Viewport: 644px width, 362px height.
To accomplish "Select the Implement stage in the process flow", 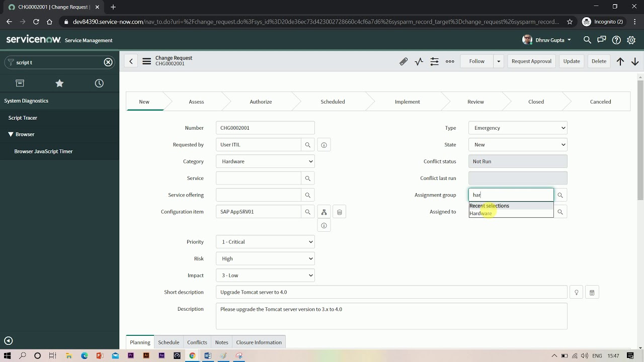I will 407,101.
